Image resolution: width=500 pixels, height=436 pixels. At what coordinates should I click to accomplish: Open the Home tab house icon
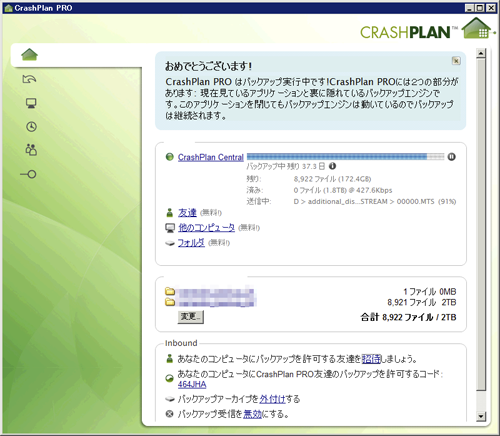[29, 55]
